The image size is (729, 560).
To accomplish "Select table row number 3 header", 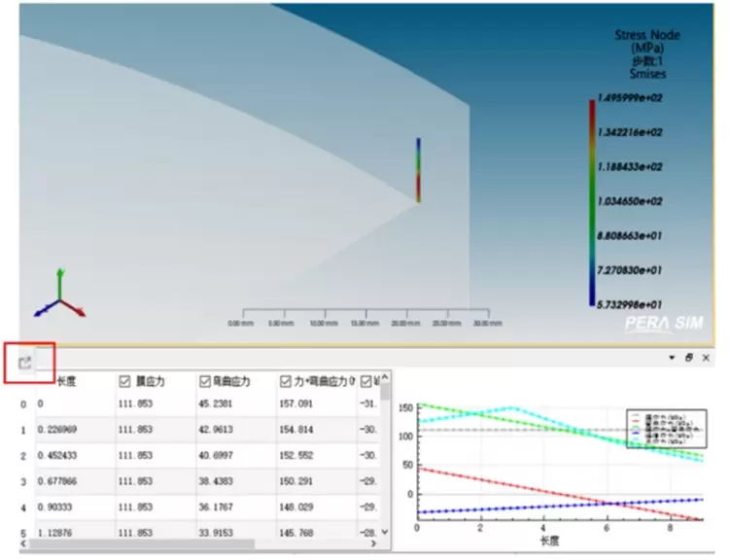I will [x=24, y=480].
